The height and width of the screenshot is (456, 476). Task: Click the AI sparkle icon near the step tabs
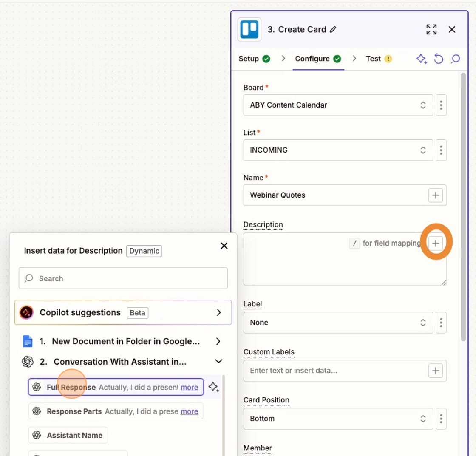[x=421, y=59]
